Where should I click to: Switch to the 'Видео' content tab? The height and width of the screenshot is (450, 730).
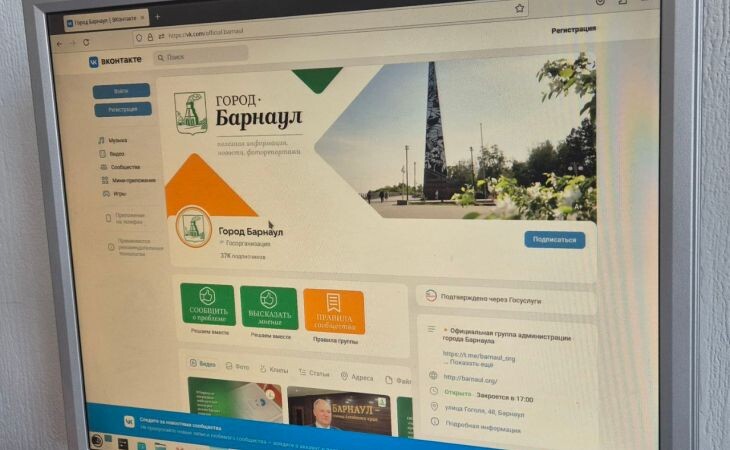tap(203, 363)
